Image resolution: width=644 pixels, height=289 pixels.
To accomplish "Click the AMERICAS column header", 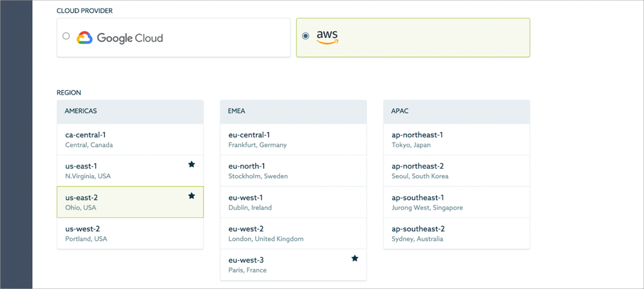I will [130, 111].
